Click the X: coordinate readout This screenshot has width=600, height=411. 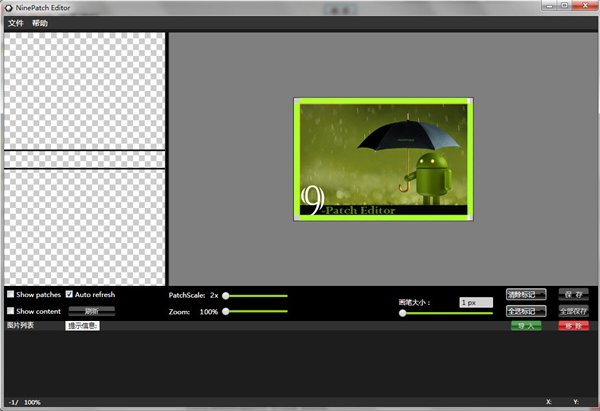click(x=549, y=402)
